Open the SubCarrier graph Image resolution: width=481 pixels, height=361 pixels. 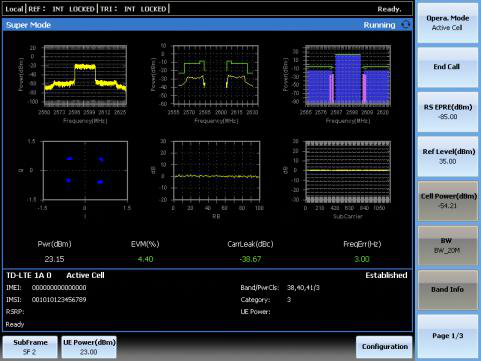348,171
